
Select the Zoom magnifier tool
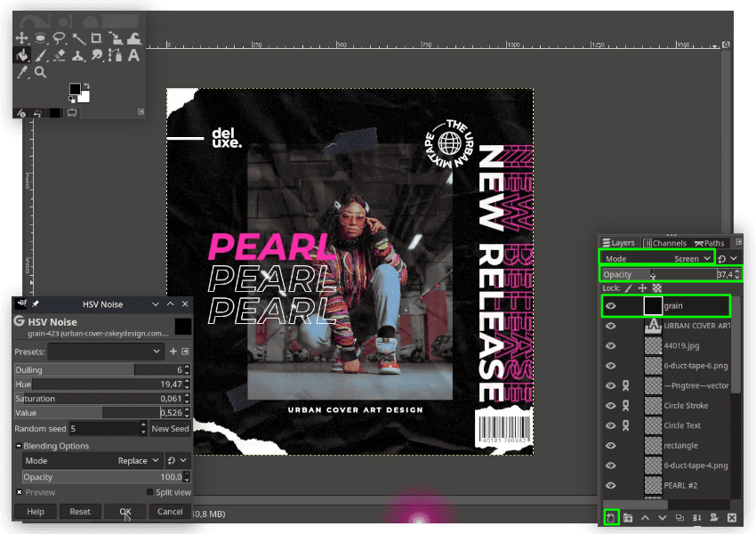pos(41,73)
